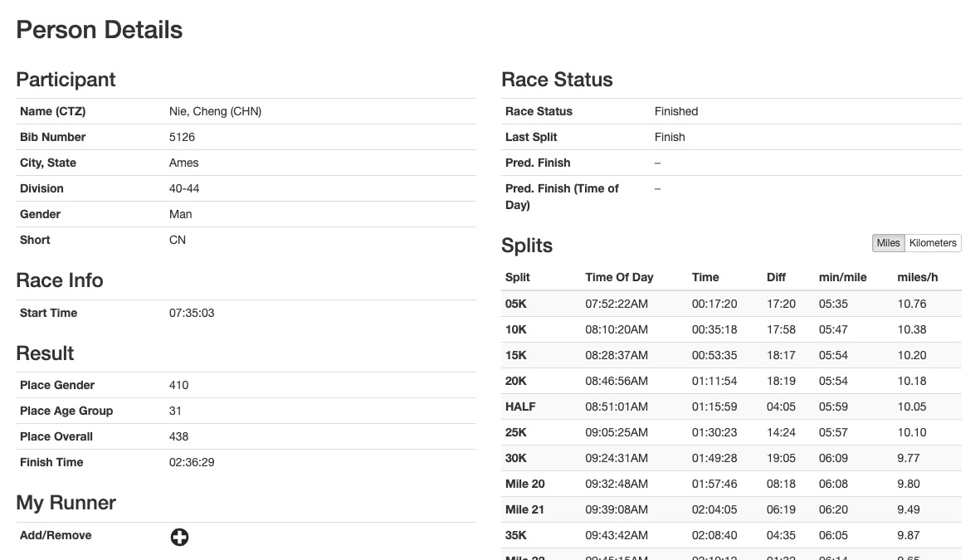Click Place Gender value "410"

178,385
